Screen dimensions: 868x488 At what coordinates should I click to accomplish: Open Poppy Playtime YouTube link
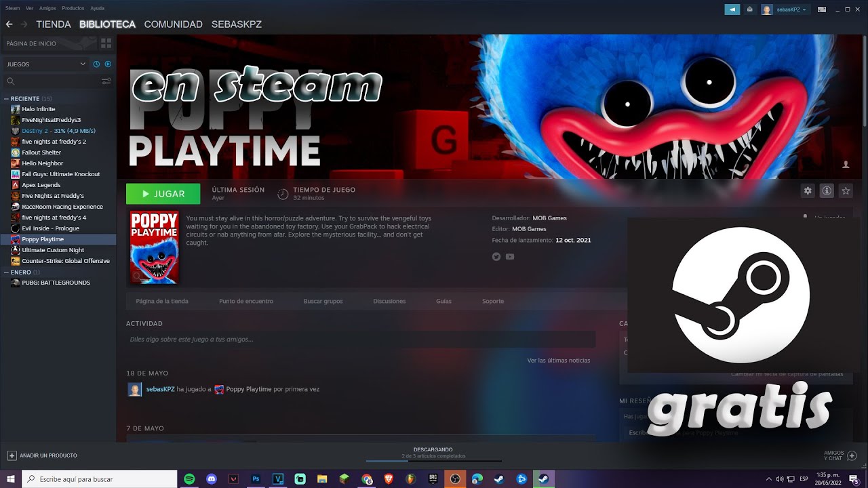(x=510, y=257)
